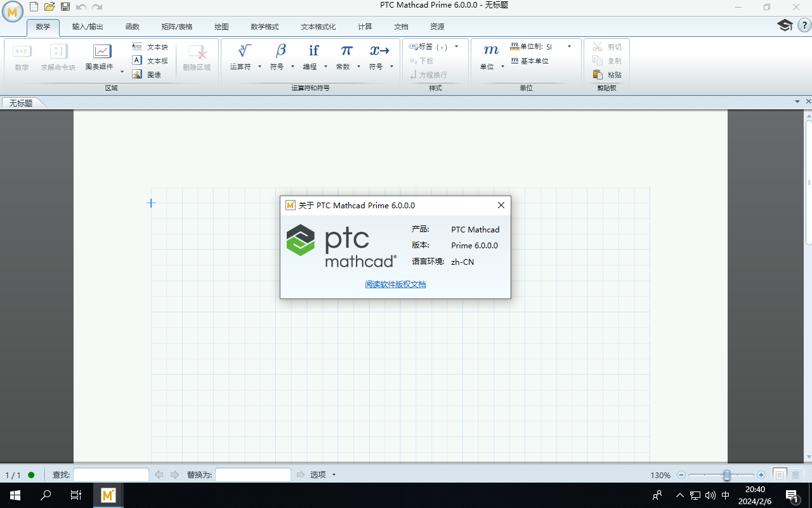Select the 文本块 (text block) tool

(x=151, y=46)
